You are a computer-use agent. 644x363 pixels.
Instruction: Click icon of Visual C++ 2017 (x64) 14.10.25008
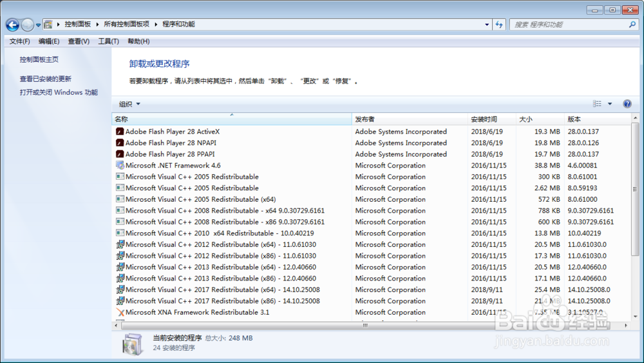(x=120, y=289)
